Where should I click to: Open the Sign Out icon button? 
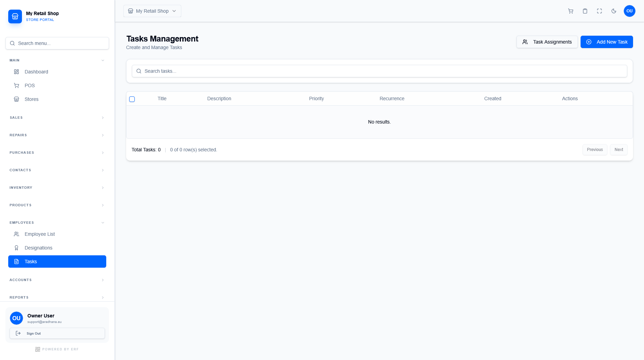click(x=19, y=333)
